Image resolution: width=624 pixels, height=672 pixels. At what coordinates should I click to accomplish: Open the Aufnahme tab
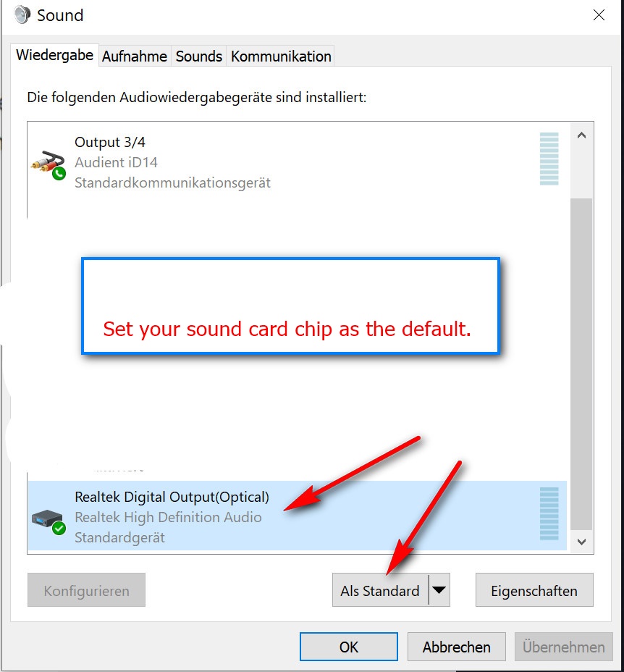135,56
